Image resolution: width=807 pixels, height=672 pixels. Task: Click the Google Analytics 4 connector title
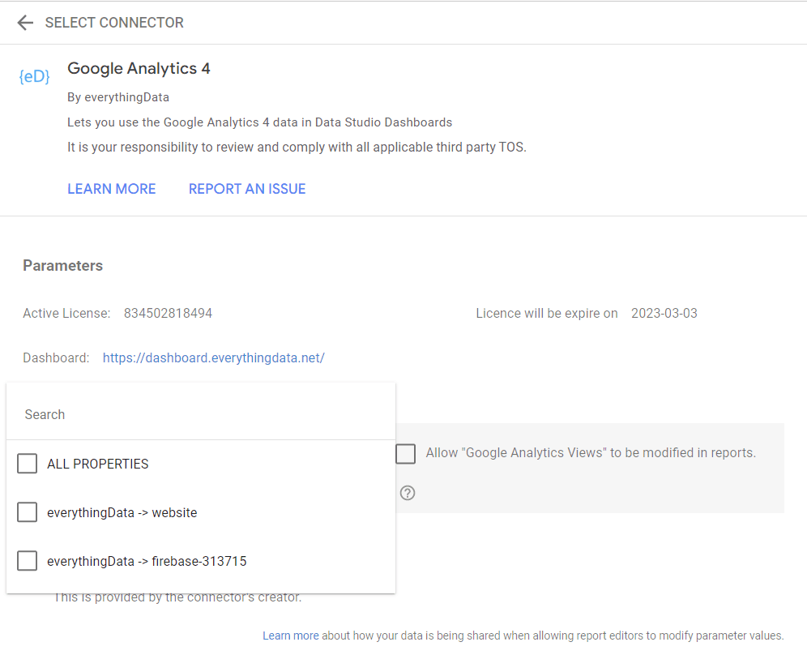tap(139, 68)
